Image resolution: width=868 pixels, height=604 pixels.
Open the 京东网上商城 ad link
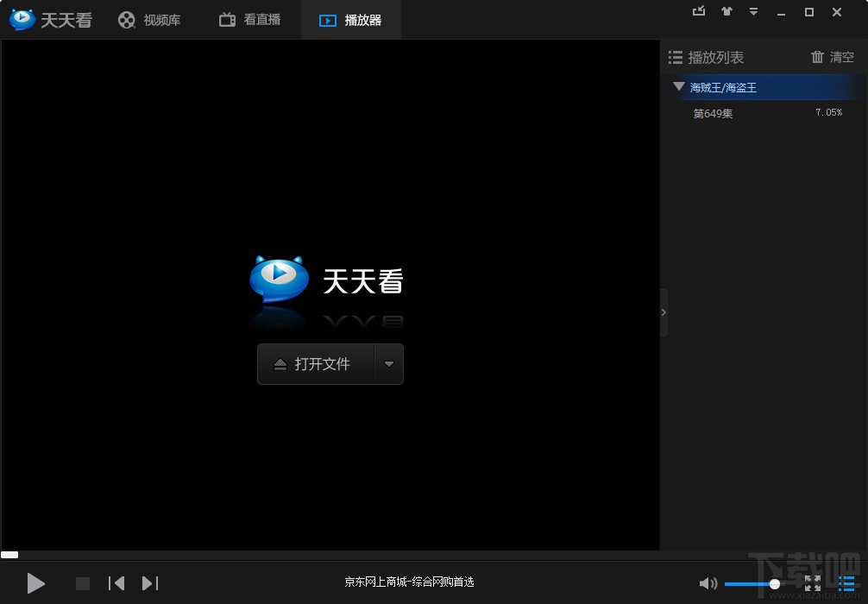[407, 582]
